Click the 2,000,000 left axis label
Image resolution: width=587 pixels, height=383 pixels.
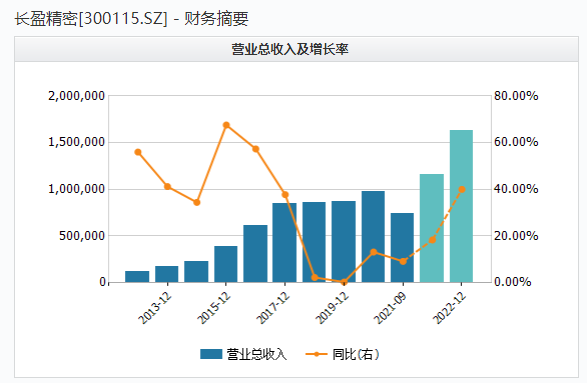[x=76, y=96]
